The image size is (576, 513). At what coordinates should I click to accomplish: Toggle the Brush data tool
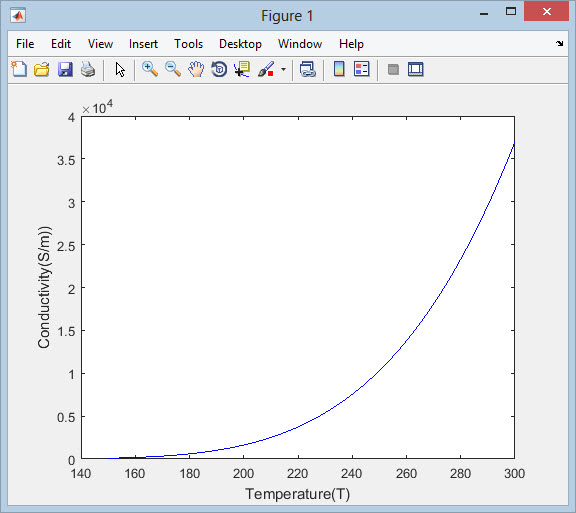coord(266,69)
